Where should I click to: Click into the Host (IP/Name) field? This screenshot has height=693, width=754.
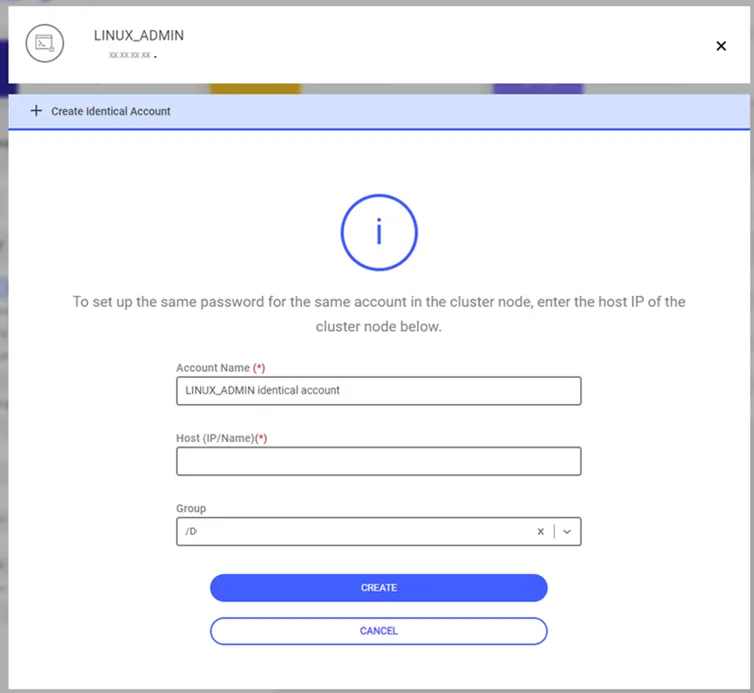tap(378, 461)
